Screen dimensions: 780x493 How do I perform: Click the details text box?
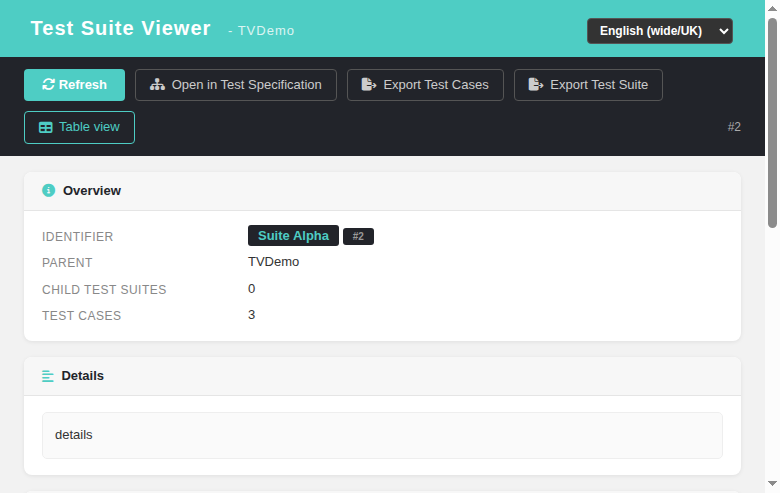point(382,435)
